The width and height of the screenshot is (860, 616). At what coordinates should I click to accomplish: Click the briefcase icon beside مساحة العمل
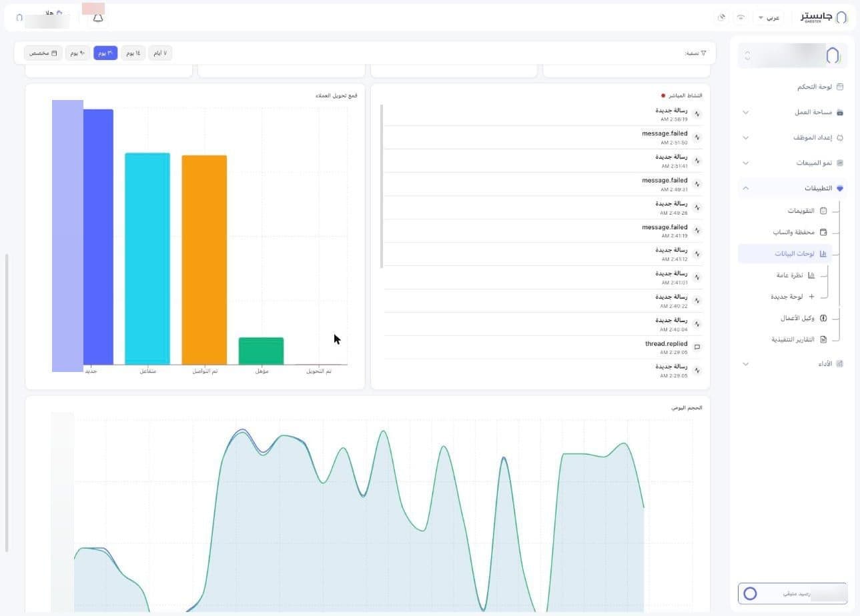coord(840,113)
